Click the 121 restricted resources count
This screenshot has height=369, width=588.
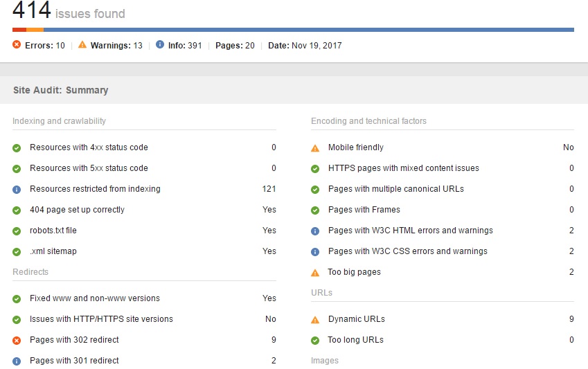pyautogui.click(x=269, y=188)
